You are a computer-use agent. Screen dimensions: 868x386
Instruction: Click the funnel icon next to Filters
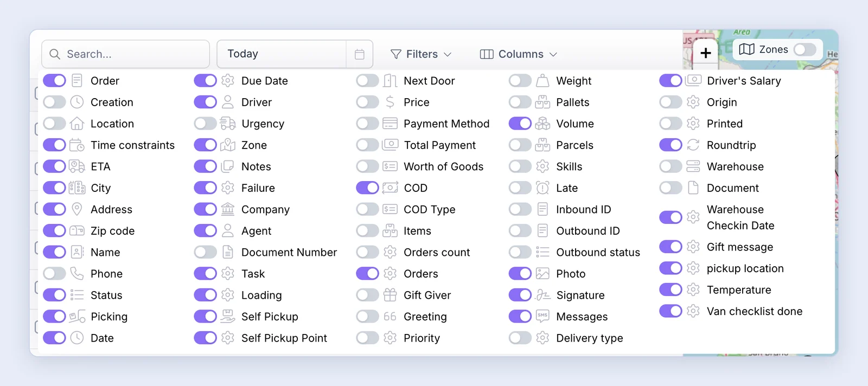pyautogui.click(x=396, y=54)
